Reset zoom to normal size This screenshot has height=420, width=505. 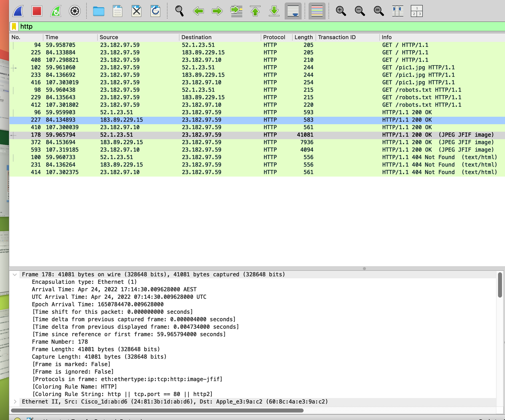tap(378, 11)
